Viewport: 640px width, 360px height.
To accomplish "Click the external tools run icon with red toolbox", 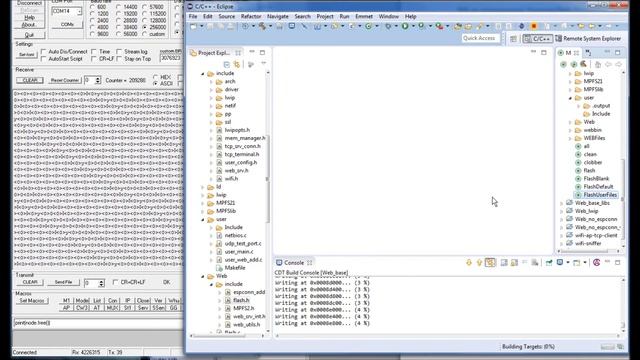I will [439, 26].
